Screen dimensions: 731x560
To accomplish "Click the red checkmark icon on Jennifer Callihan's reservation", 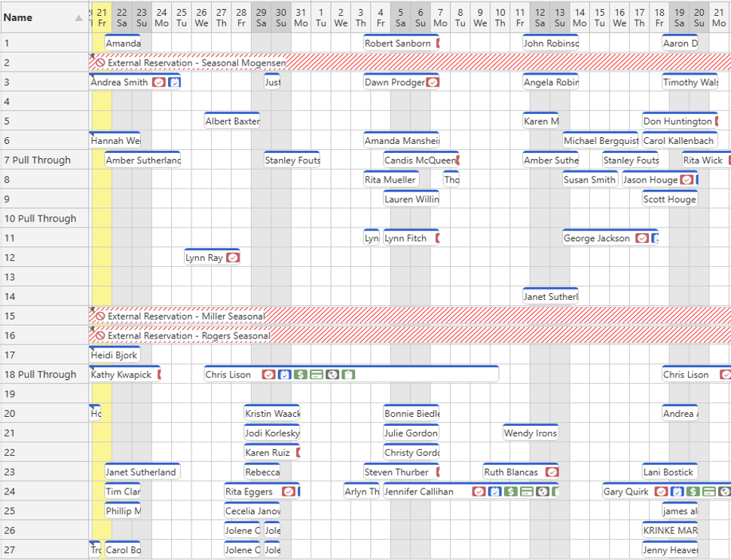I will coord(479,491).
